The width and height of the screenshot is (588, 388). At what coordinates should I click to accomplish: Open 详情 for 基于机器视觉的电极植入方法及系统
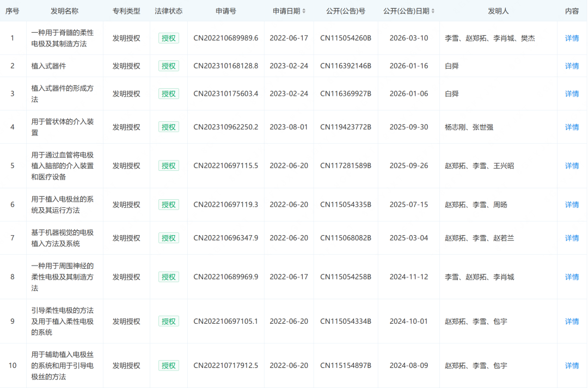click(572, 238)
